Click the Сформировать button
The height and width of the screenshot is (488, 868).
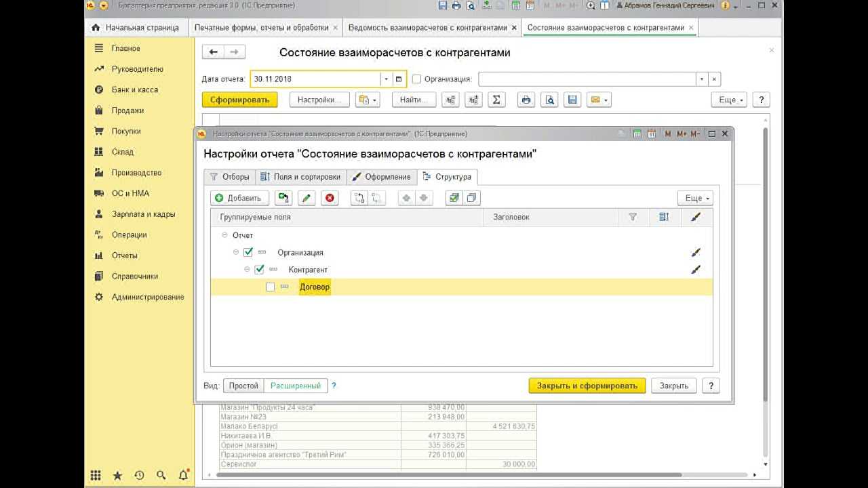(239, 100)
